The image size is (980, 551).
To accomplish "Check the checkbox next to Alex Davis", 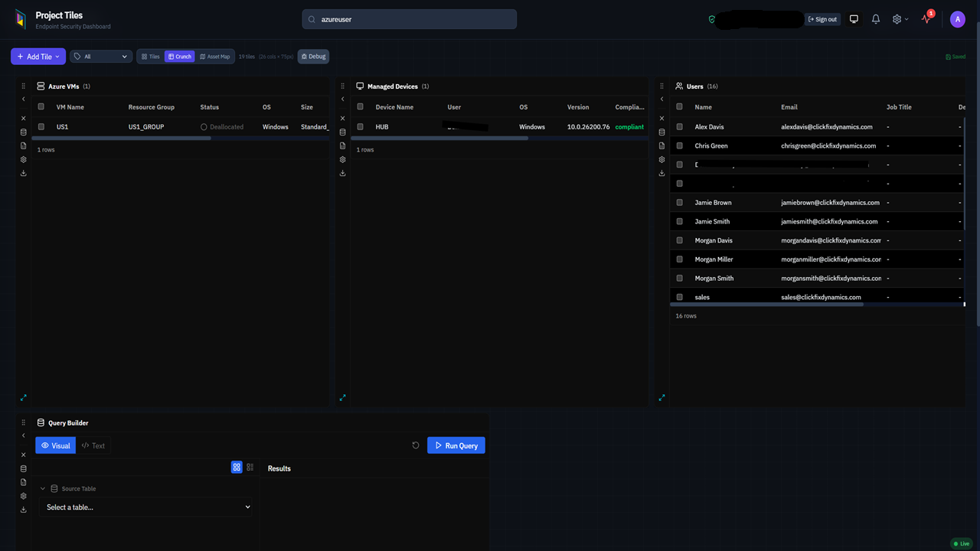I will click(679, 126).
